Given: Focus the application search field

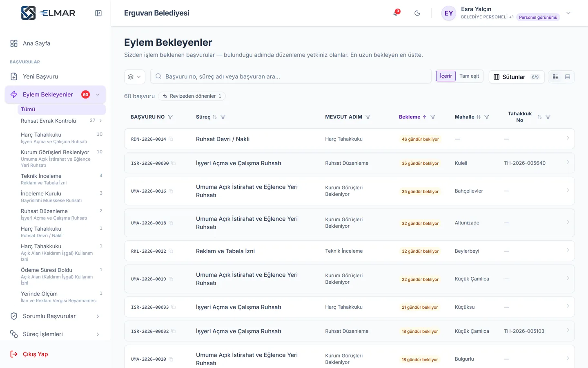Looking at the screenshot, I should pos(291,76).
